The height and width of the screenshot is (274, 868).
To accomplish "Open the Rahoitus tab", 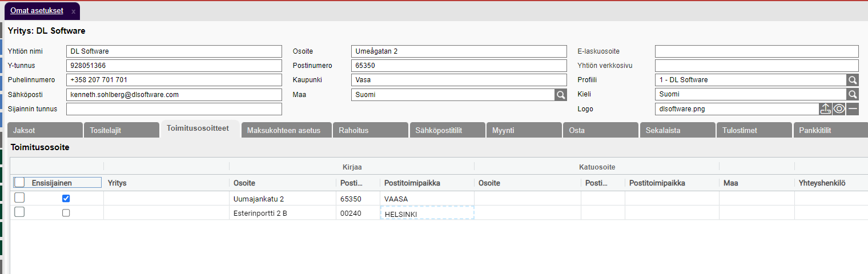I will click(370, 130).
